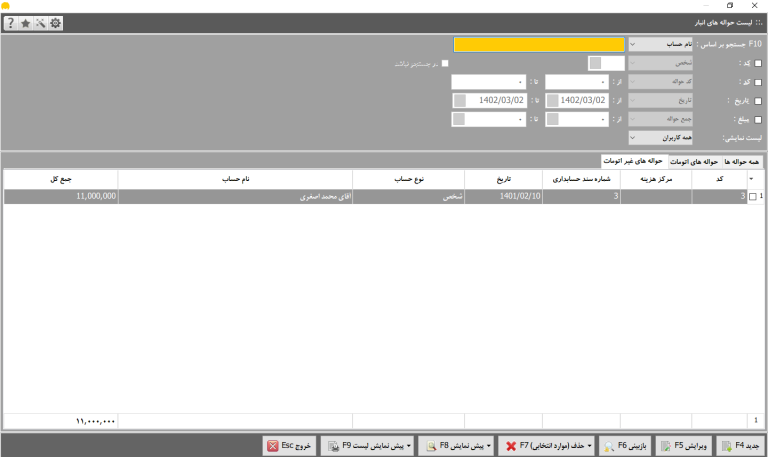
Task: Switch to the automatic remittances tab
Action: point(694,162)
